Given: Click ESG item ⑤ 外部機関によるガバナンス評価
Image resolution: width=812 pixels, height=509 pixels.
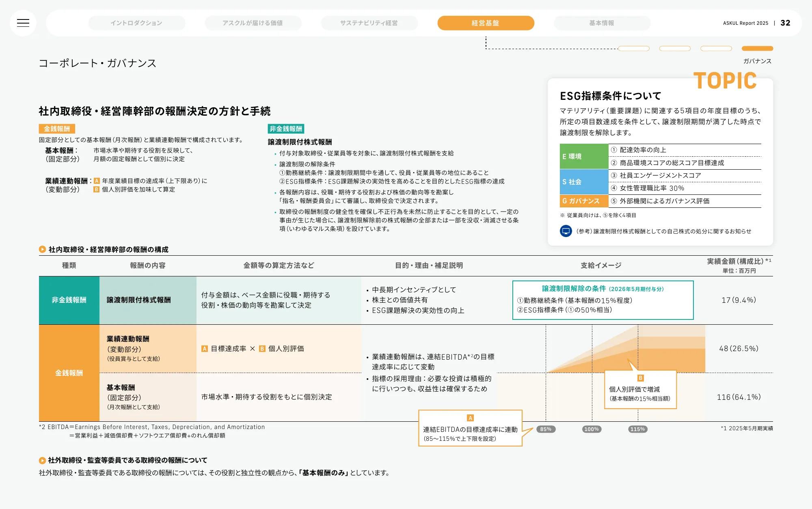Looking at the screenshot, I should (660, 201).
